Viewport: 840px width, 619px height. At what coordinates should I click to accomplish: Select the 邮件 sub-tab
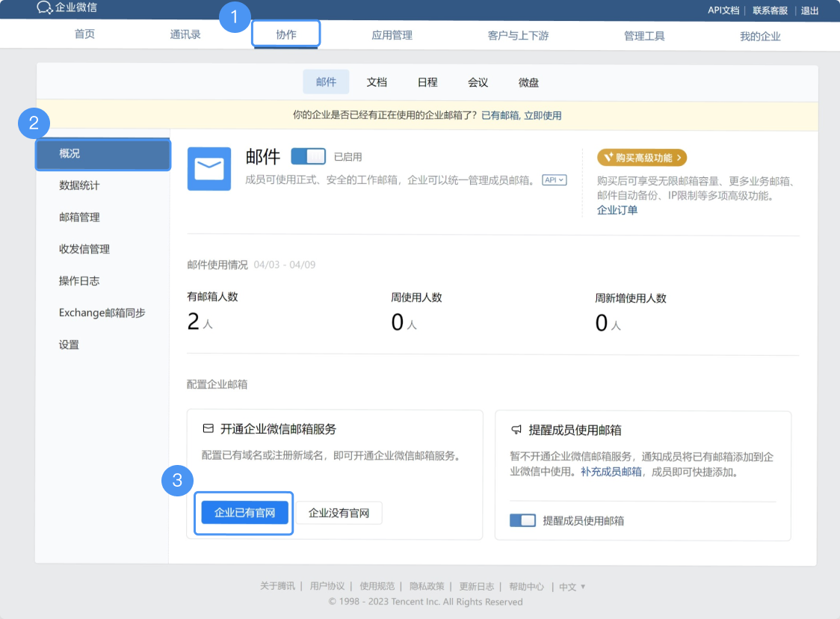326,82
